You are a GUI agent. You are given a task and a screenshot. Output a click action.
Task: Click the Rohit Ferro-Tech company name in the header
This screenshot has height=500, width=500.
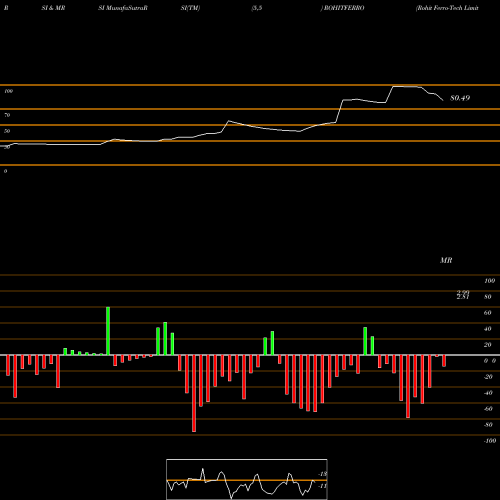pyautogui.click(x=447, y=8)
